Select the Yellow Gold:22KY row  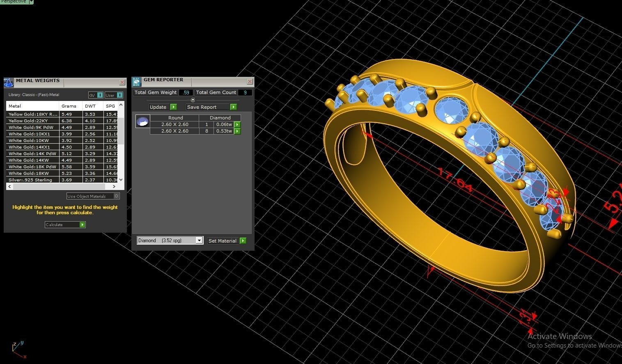62,121
